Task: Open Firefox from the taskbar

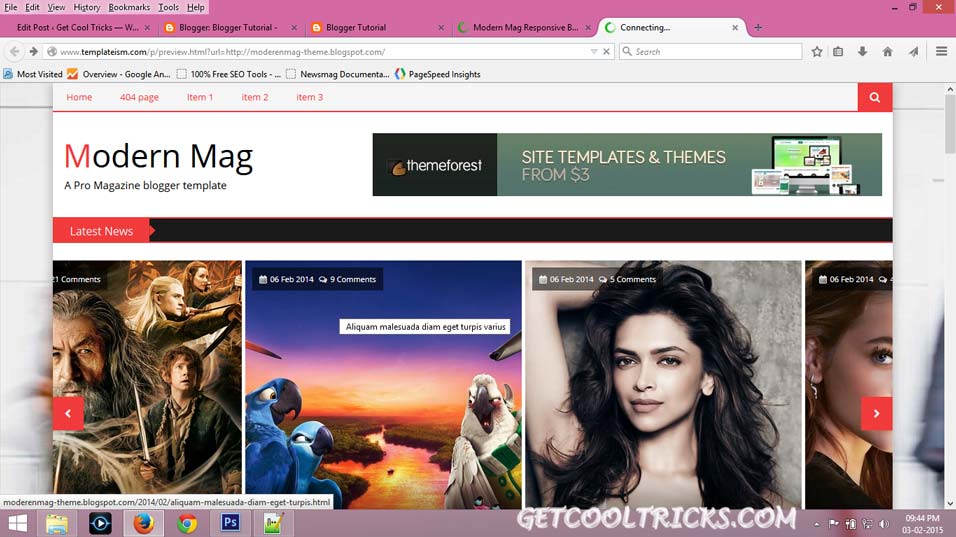Action: pos(144,524)
